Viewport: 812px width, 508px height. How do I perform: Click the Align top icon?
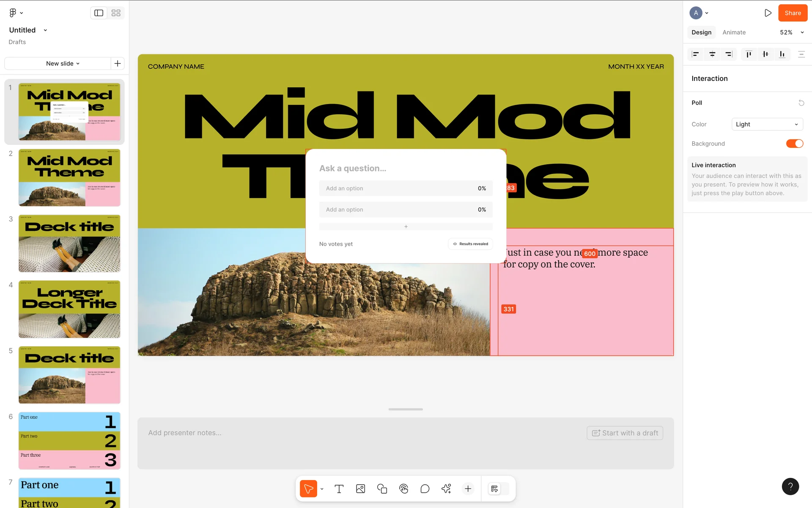tap(749, 54)
